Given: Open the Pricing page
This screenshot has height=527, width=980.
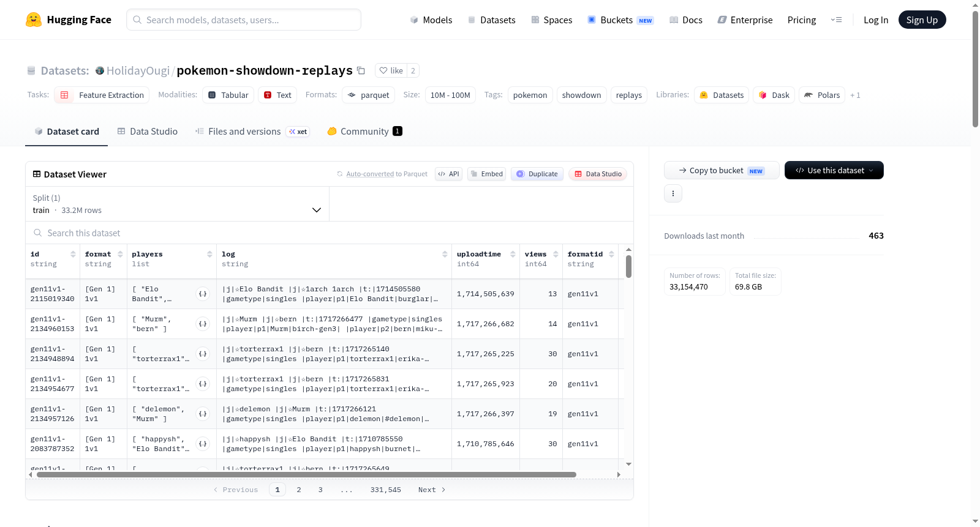Looking at the screenshot, I should (802, 20).
